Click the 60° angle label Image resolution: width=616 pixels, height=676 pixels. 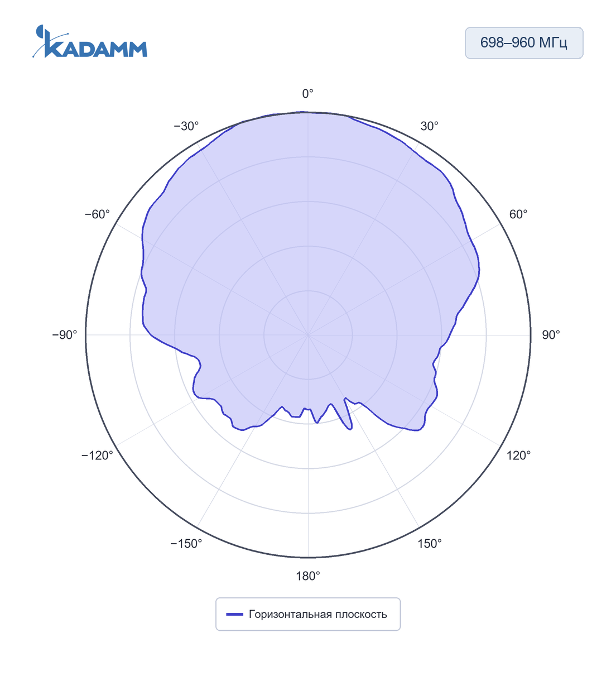[518, 214]
